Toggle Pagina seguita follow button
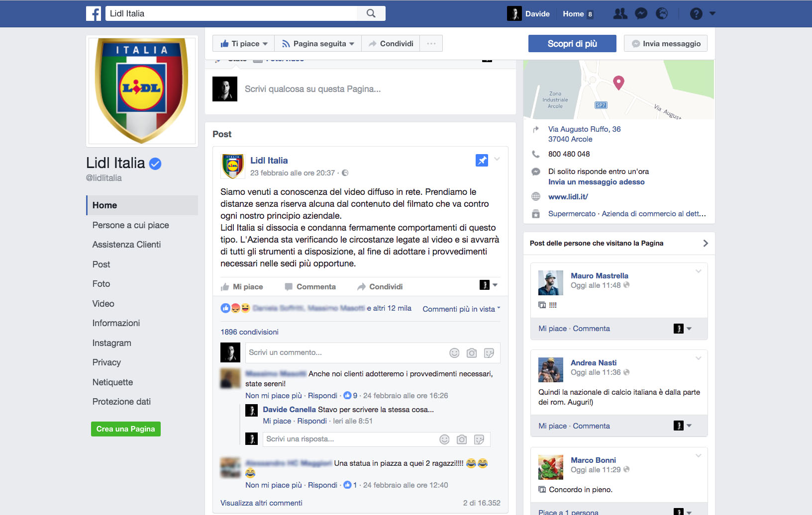Screen dimensions: 812x515 click(318, 44)
